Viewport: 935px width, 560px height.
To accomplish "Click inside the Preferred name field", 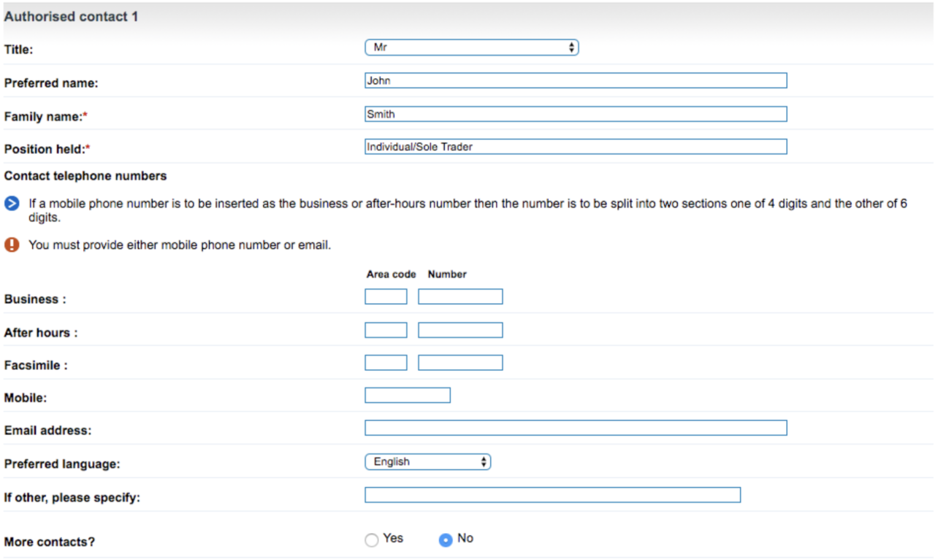I will point(576,80).
